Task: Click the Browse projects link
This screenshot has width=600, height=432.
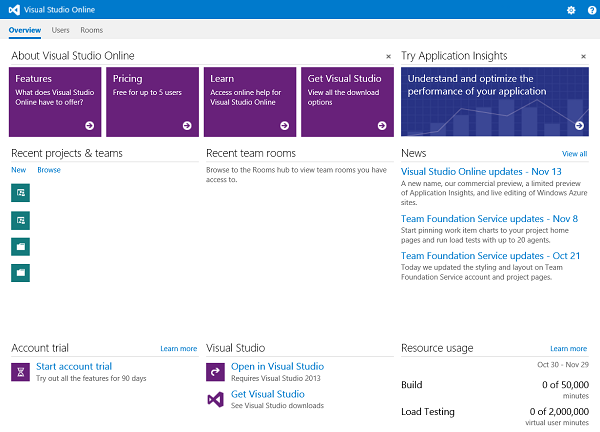Action: click(x=49, y=170)
